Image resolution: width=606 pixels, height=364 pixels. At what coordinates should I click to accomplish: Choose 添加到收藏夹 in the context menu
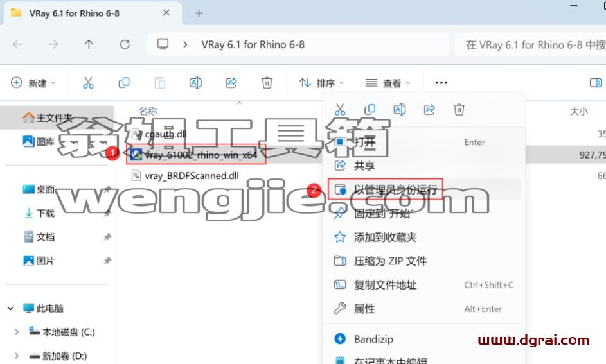point(424,237)
